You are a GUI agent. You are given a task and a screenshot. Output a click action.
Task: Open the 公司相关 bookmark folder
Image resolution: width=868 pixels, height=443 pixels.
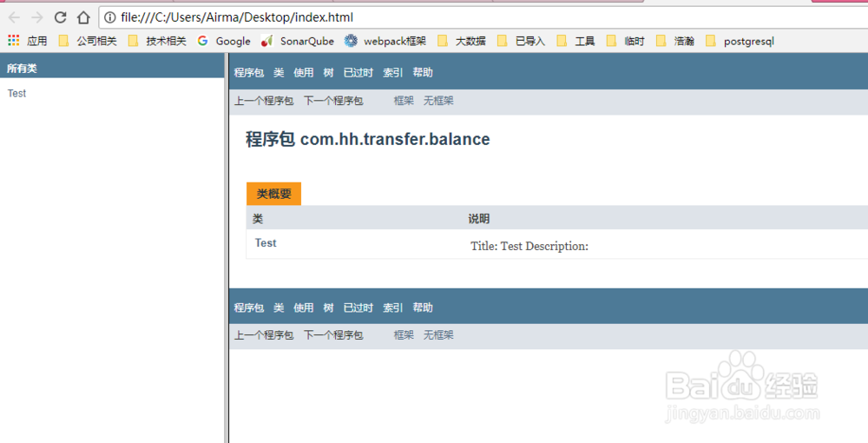coord(88,41)
